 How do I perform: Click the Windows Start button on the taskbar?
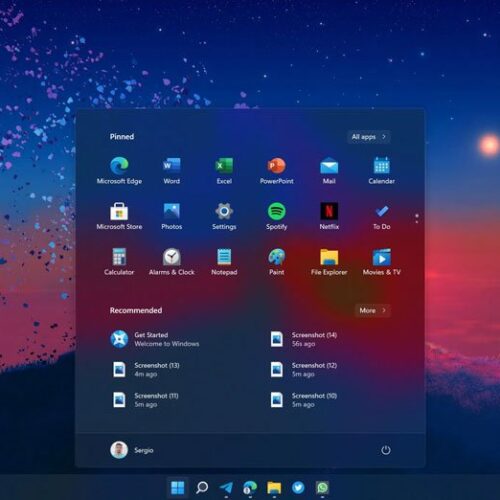(177, 488)
